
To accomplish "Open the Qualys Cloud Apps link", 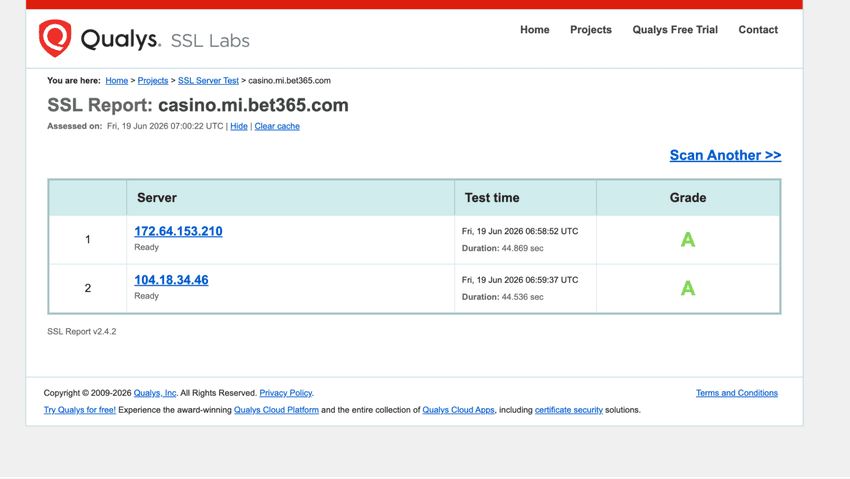I will tap(458, 410).
